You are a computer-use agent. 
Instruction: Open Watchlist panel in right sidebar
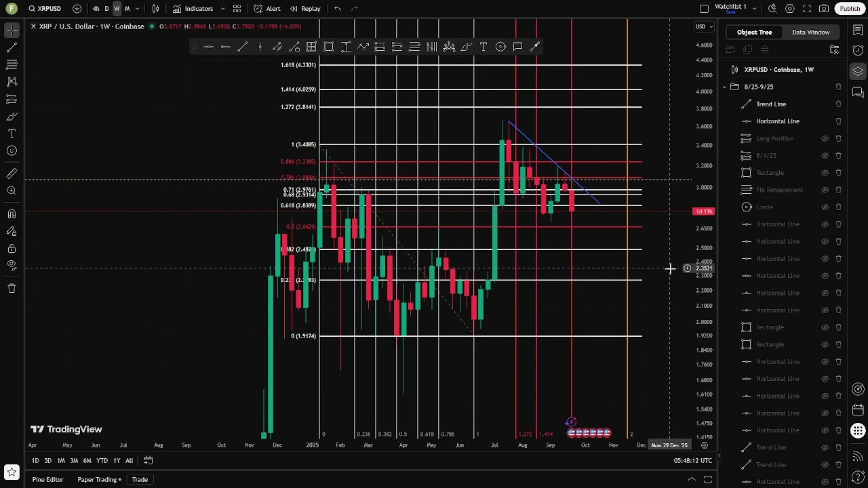(858, 30)
